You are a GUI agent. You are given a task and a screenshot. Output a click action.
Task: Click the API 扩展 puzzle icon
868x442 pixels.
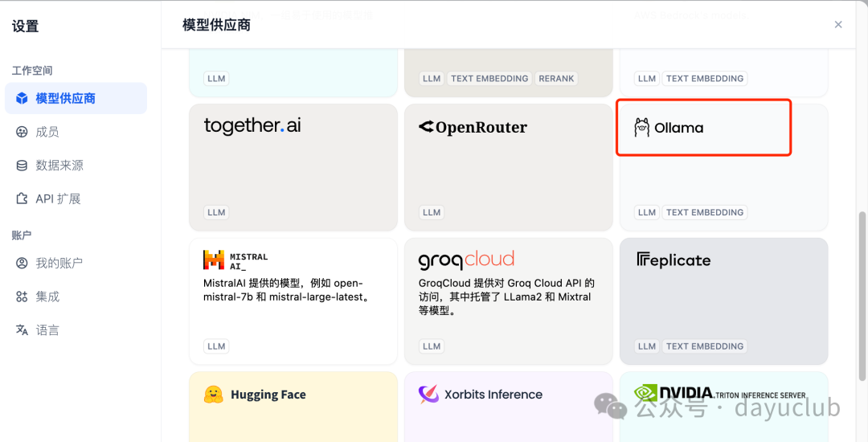[22, 198]
